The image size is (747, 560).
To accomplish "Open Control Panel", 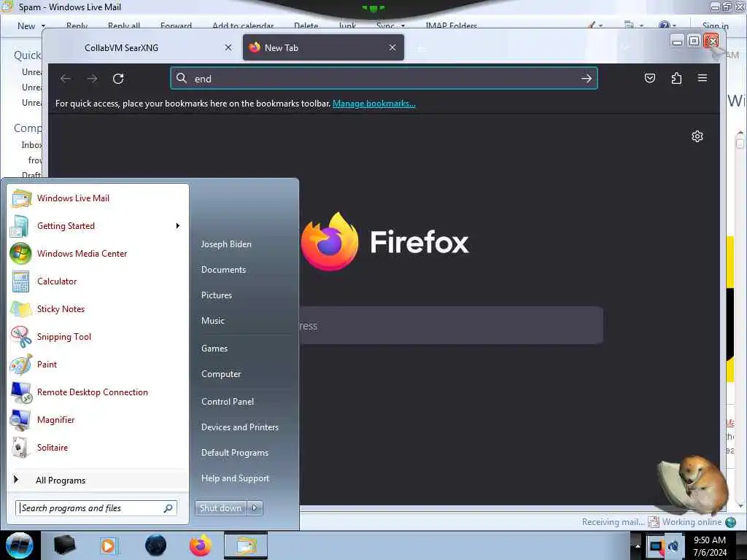I will (228, 402).
